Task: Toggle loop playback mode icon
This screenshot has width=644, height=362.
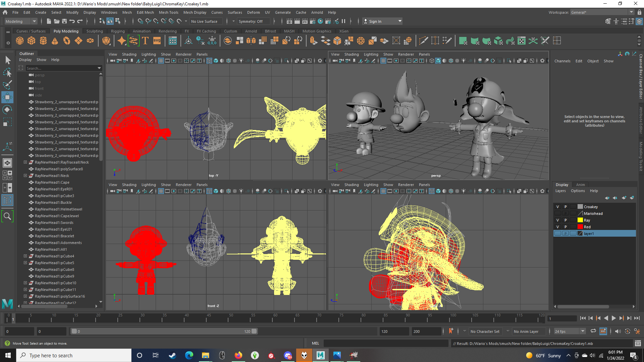Action: click(593, 331)
